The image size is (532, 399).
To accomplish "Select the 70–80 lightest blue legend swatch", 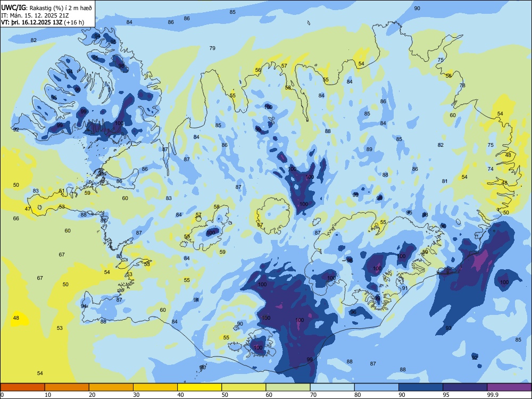I will [332, 387].
